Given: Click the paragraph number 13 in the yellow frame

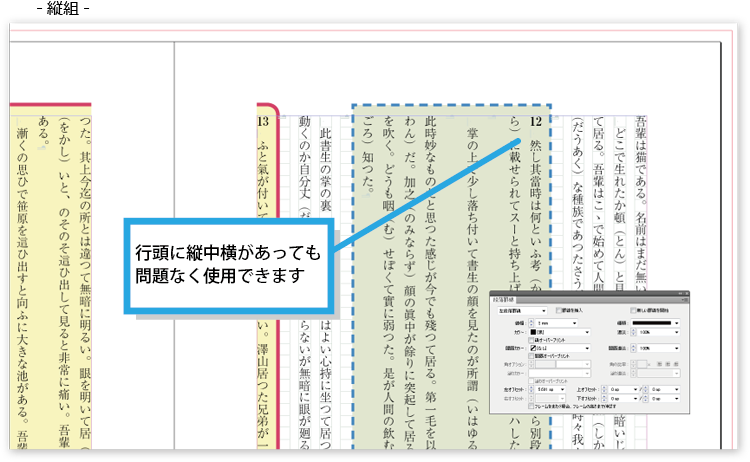Looking at the screenshot, I should [x=263, y=121].
